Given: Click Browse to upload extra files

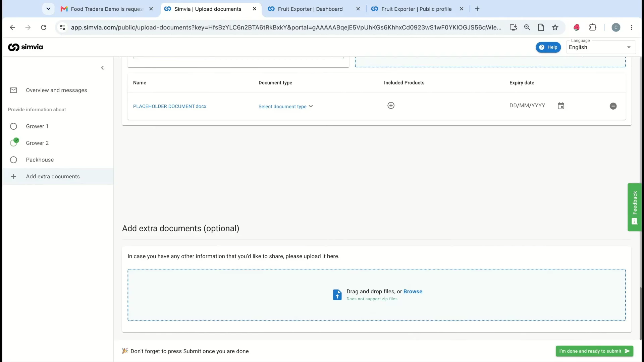Looking at the screenshot, I should pos(413,292).
